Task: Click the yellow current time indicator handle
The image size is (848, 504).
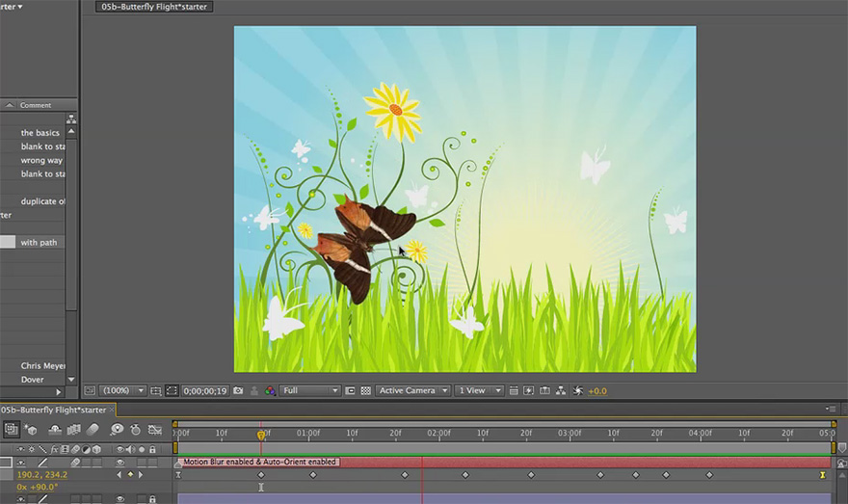Action: 261,435
